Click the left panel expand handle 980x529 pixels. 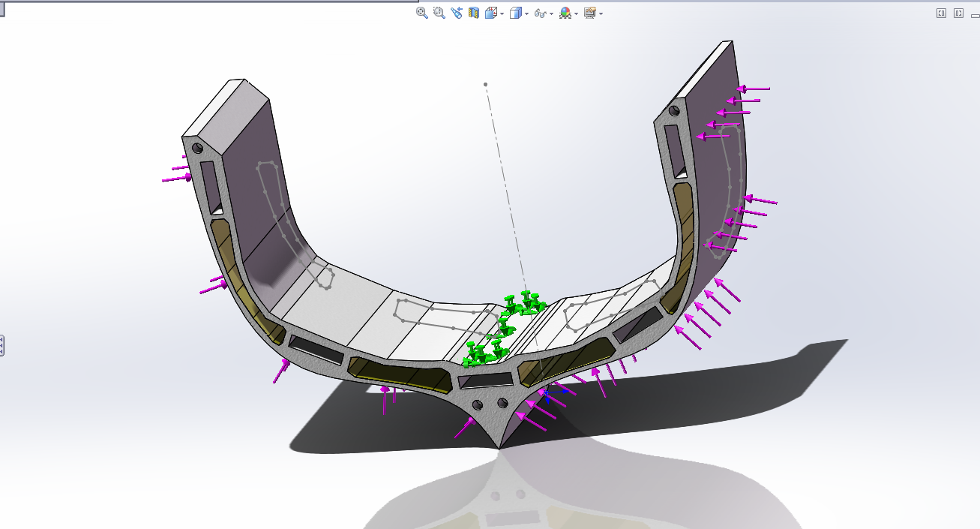click(x=2, y=345)
